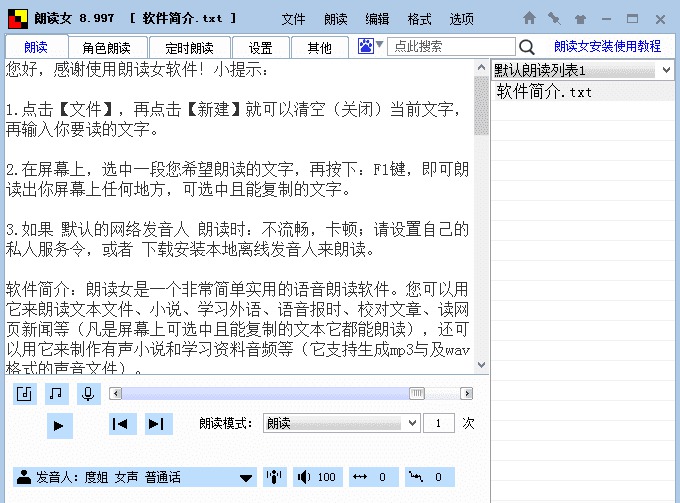
Task: Open the 文件 menu
Action: (x=293, y=19)
